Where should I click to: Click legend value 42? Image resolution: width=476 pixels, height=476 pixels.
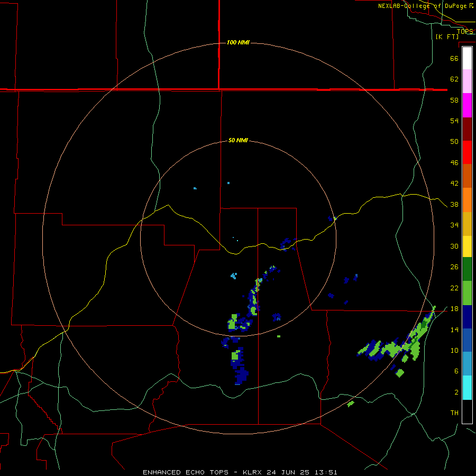point(454,184)
